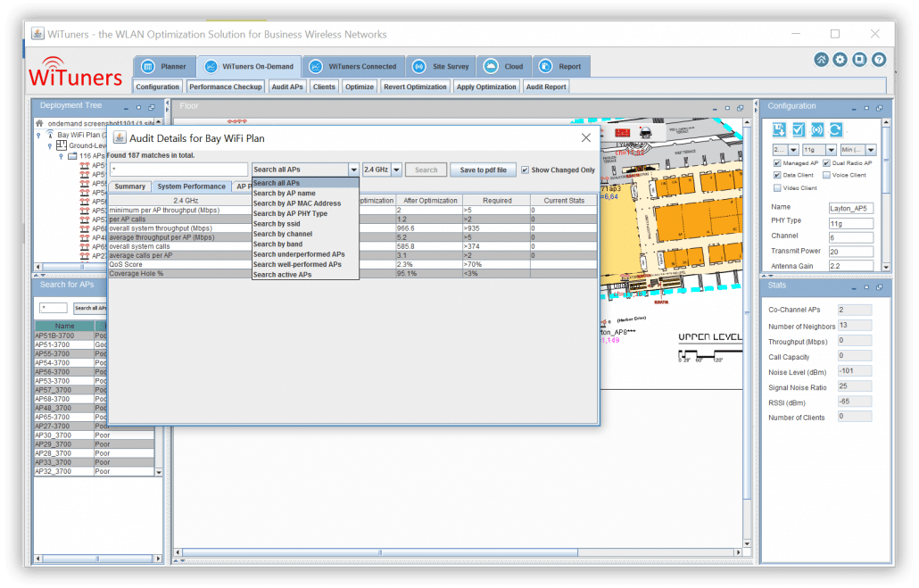Enable the Video Client checkbox

click(x=777, y=188)
